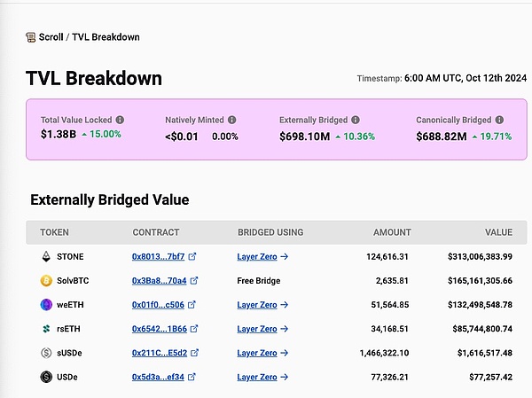532x398 pixels.
Task: Click the Free Bridge text for SolvBTC
Action: point(259,281)
